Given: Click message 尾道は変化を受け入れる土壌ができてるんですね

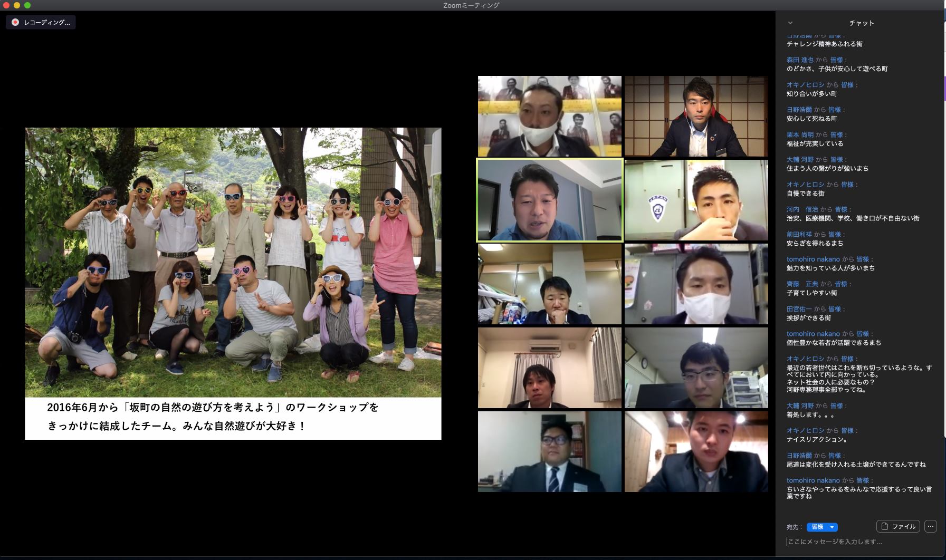Looking at the screenshot, I should pos(856,465).
